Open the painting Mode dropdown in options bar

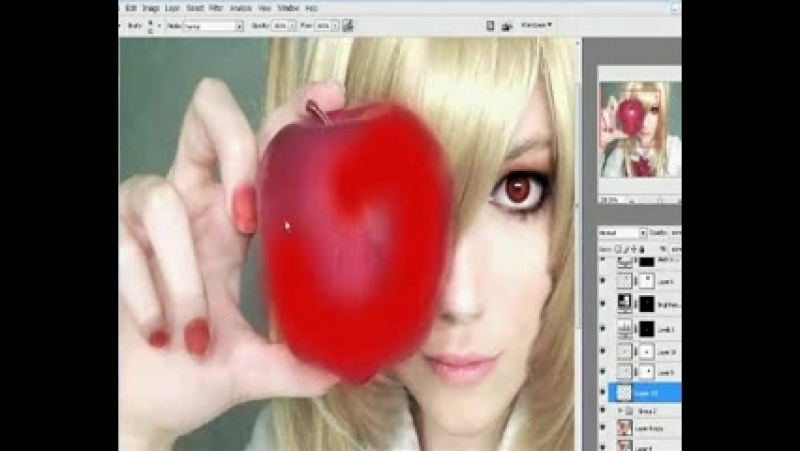point(213,26)
